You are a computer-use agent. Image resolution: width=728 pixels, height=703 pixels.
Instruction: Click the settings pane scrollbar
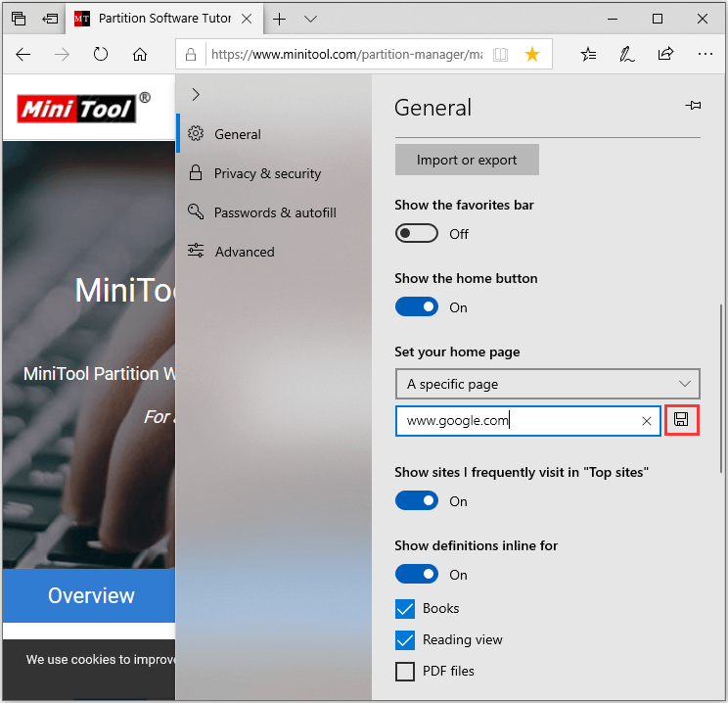click(720, 389)
